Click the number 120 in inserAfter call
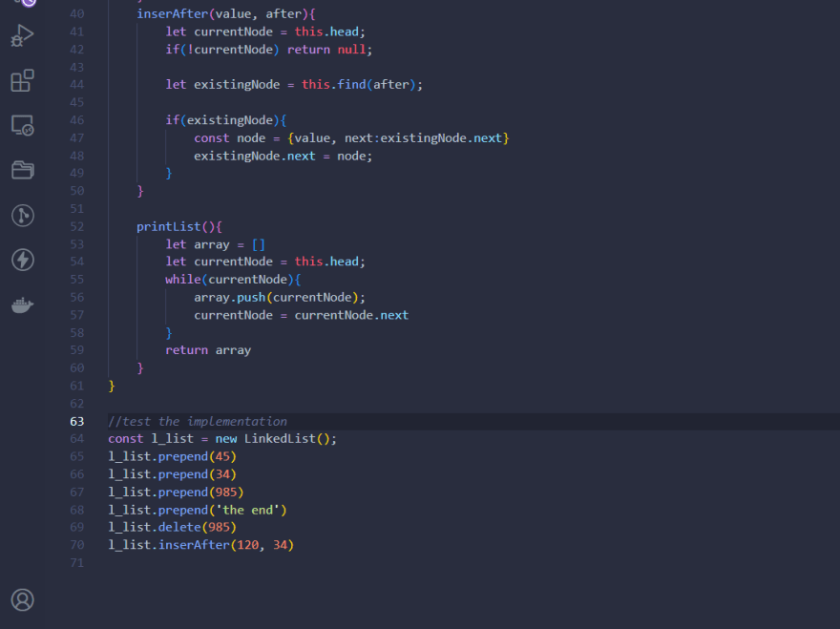The width and height of the screenshot is (840, 629). pyautogui.click(x=247, y=545)
